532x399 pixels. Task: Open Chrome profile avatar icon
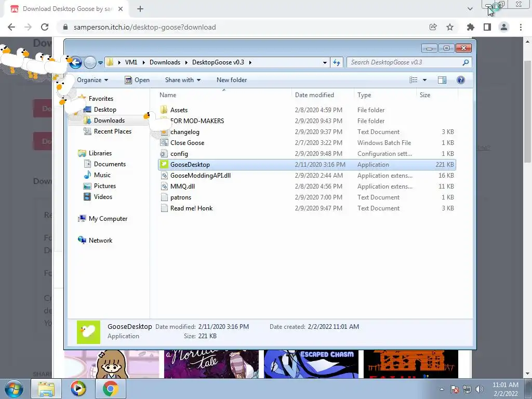[x=504, y=27]
